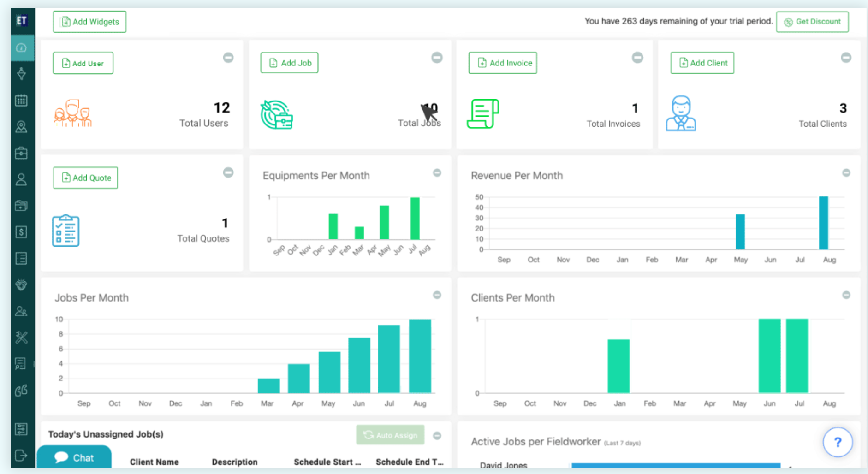The width and height of the screenshot is (868, 474).
Task: Open the Dashboard view in sidebar
Action: tap(22, 47)
